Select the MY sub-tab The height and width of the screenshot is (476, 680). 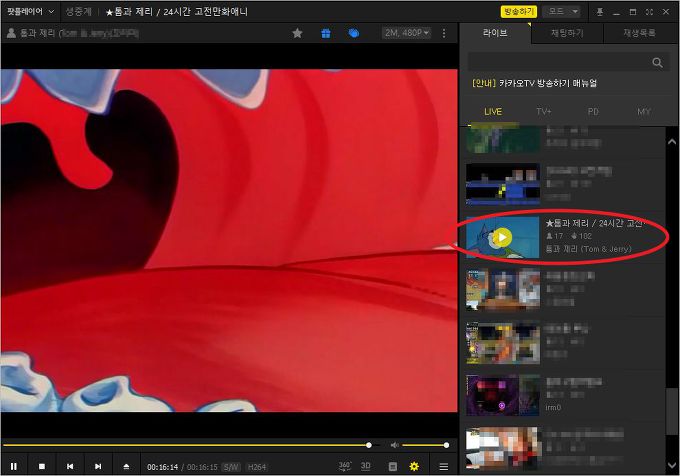pos(644,112)
